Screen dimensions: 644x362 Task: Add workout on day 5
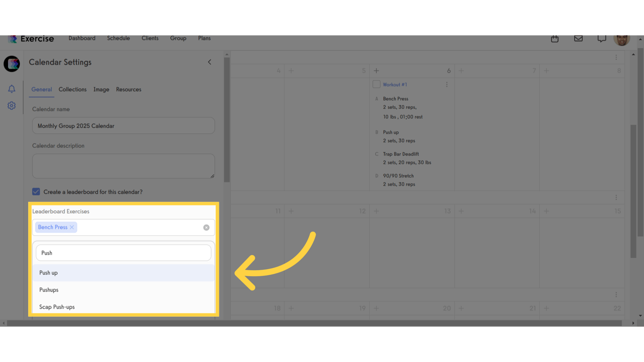[x=291, y=71]
